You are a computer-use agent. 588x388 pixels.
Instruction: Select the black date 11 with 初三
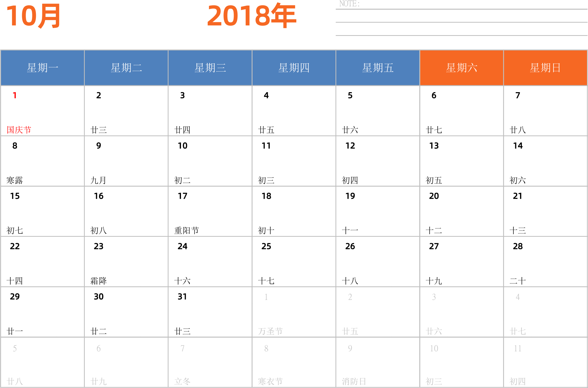pos(266,146)
